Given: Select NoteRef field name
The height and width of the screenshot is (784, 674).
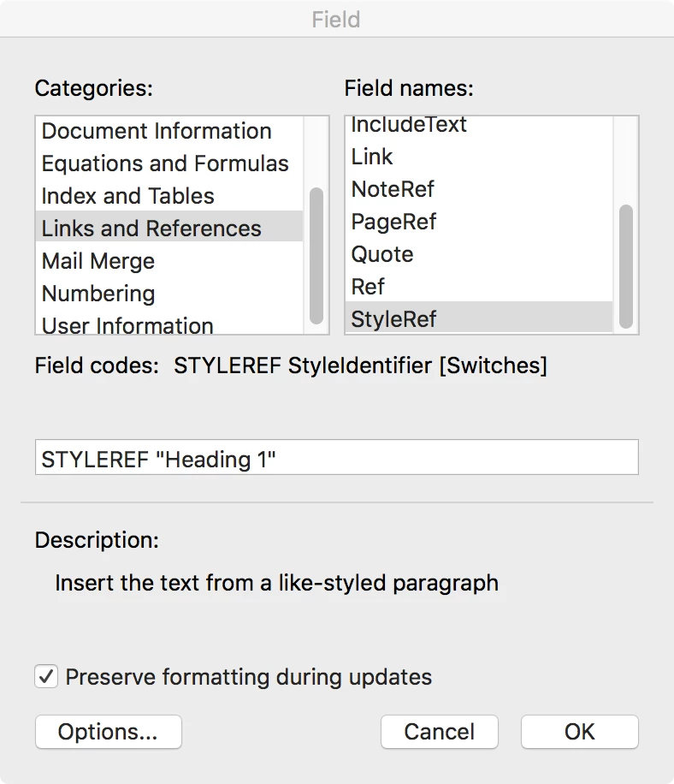Looking at the screenshot, I should pyautogui.click(x=393, y=190).
